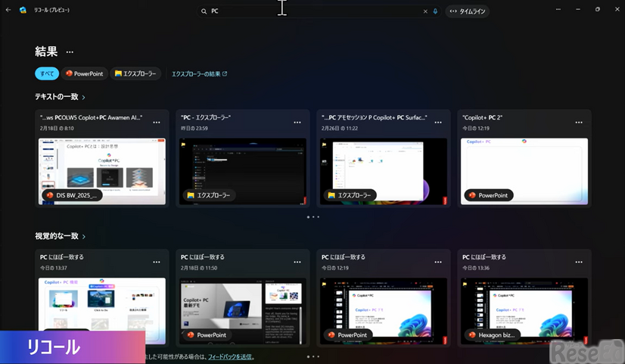Click the back arrow icon
Viewport: 625px width, 364px height.
click(8, 11)
